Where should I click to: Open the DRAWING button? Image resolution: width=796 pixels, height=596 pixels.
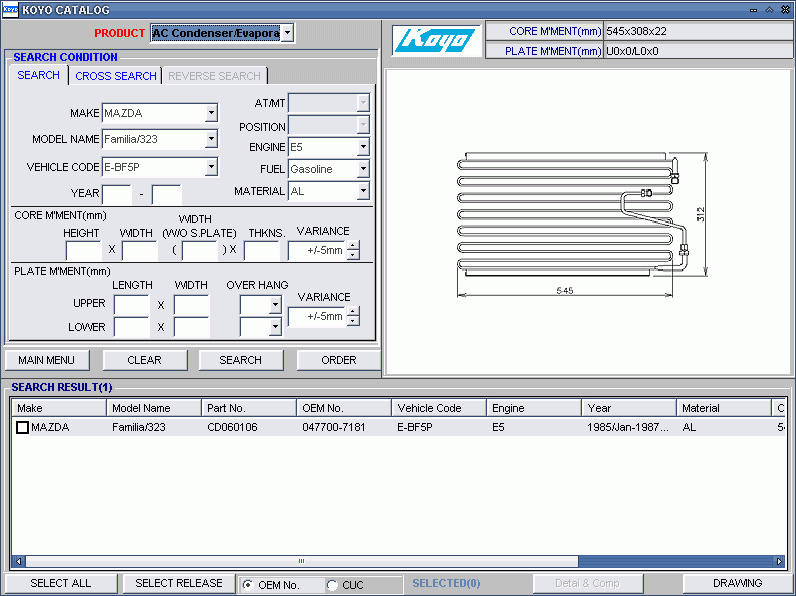tap(738, 583)
